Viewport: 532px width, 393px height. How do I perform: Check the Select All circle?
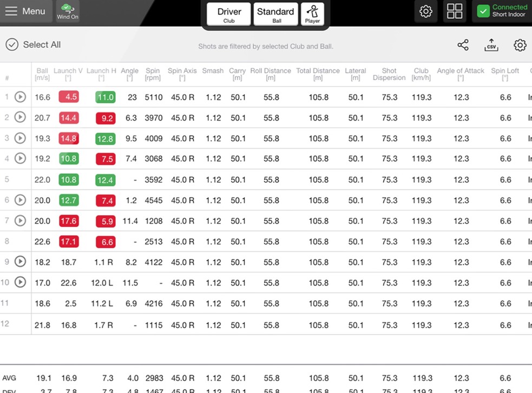(12, 44)
